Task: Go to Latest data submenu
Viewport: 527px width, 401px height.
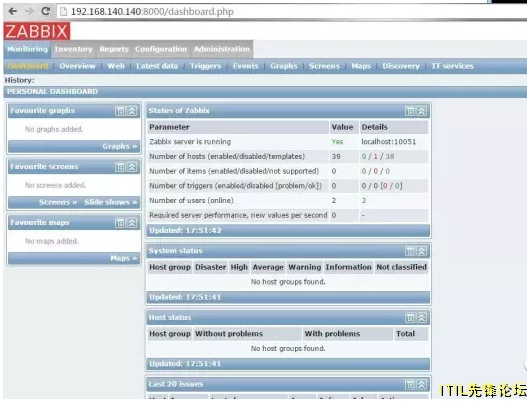Action: coord(157,66)
